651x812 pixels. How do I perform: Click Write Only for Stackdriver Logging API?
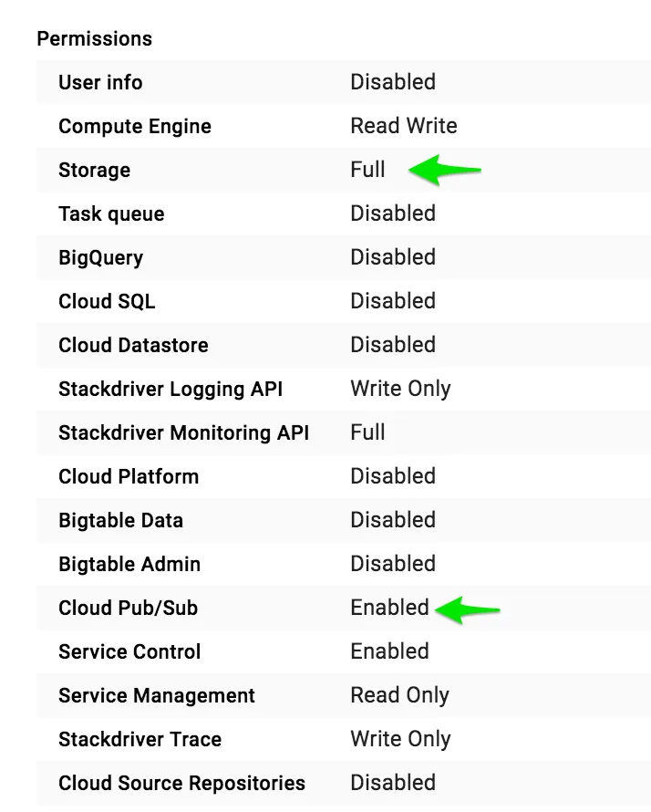[x=400, y=389]
